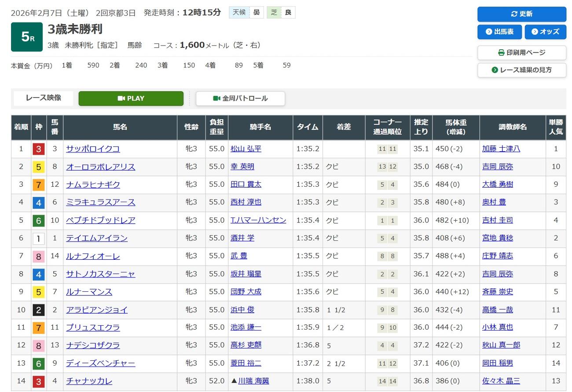572x392 pixels.
Task: Click the 更新 refresh button
Action: pyautogui.click(x=522, y=14)
